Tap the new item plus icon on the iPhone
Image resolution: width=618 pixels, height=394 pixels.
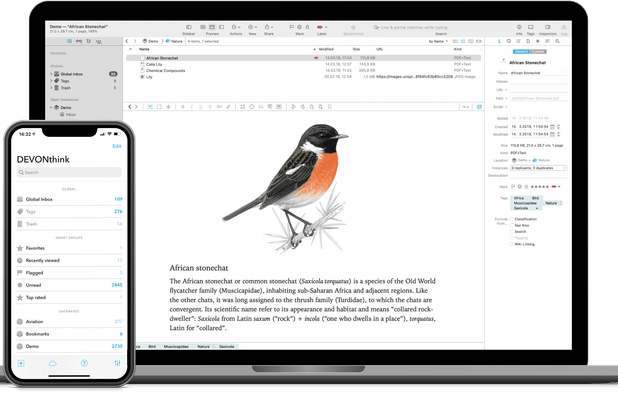click(21, 363)
